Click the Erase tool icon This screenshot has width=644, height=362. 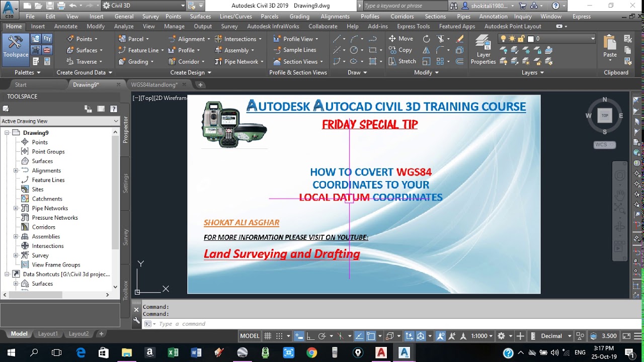click(x=459, y=39)
